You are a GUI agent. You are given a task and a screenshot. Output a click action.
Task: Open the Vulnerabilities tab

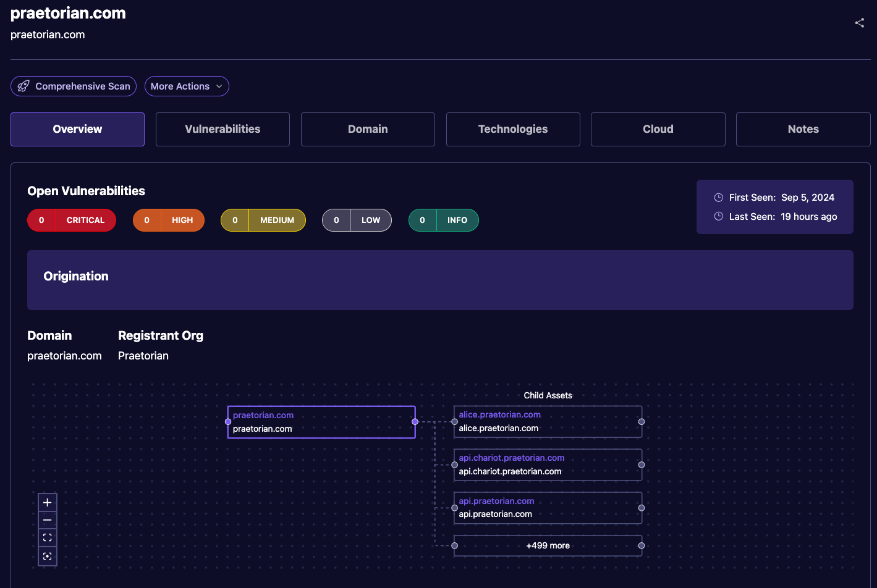(x=222, y=129)
